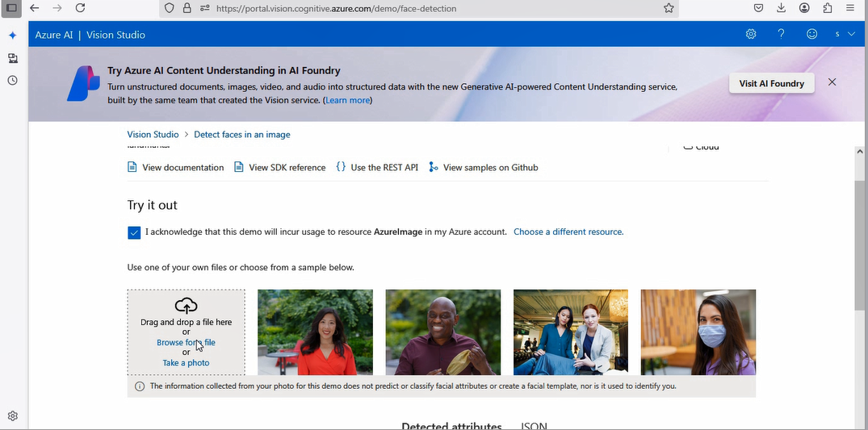Open synced tabs in sidebar
The image size is (868, 430).
(13, 58)
